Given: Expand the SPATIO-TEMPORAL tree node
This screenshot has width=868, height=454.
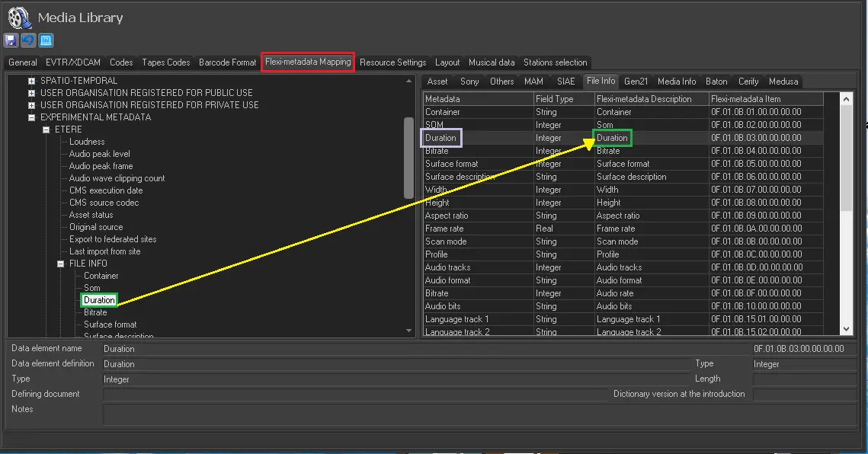Looking at the screenshot, I should [32, 81].
